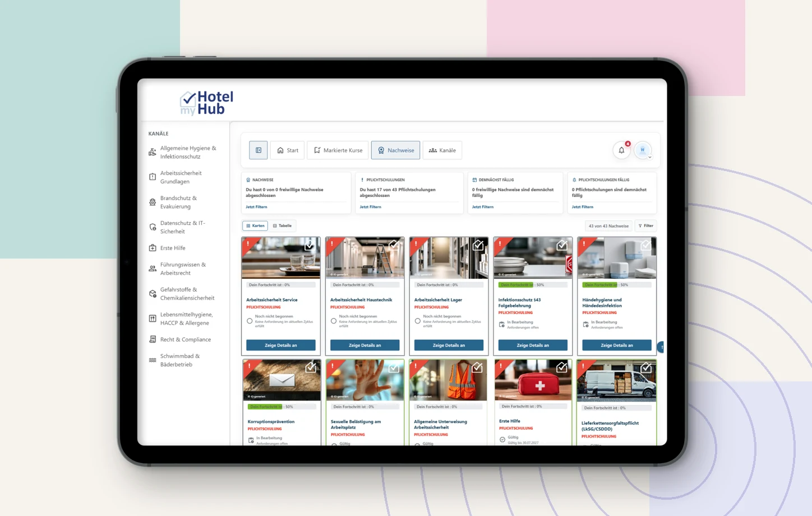Bookmark Allgemeine Unterweisung Arbeitssicherheit course
The height and width of the screenshot is (516, 812).
click(477, 367)
